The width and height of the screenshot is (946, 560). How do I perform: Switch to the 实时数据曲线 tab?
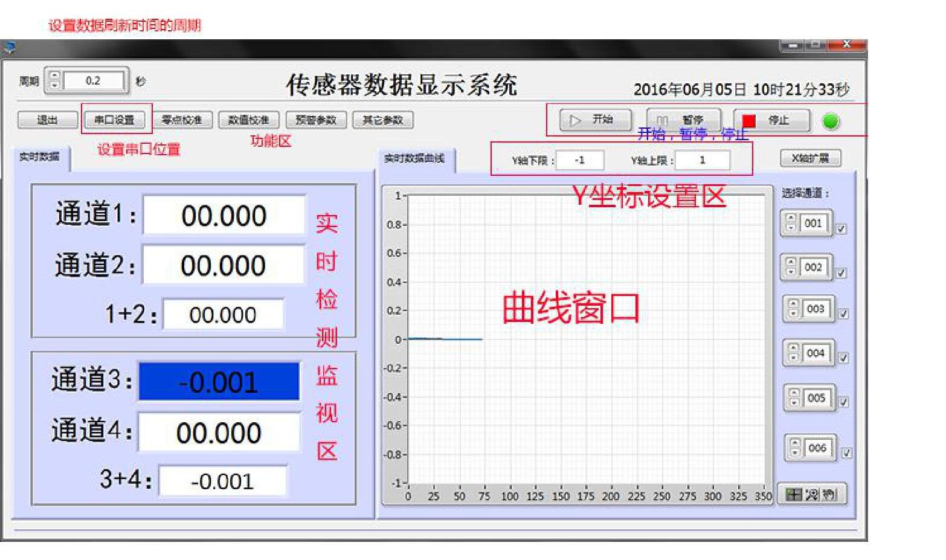point(415,159)
